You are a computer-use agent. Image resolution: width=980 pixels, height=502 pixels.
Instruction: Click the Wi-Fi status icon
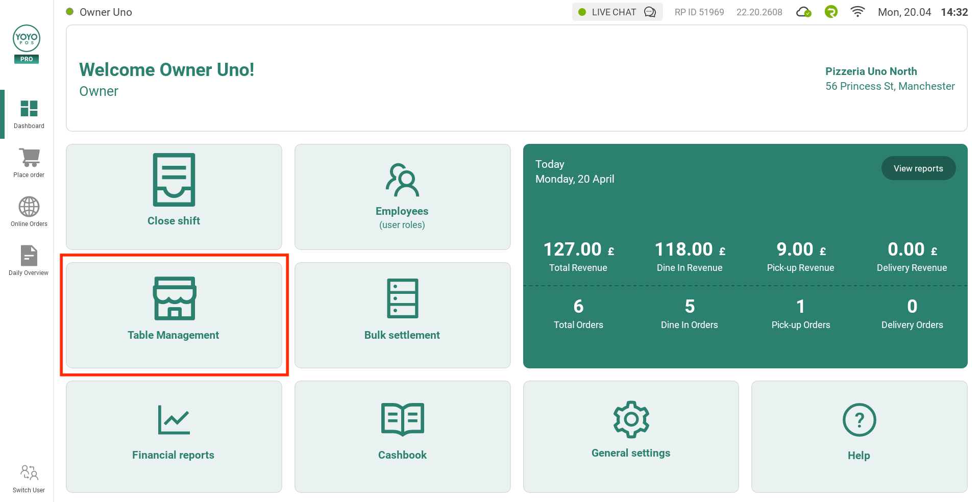(x=857, y=12)
